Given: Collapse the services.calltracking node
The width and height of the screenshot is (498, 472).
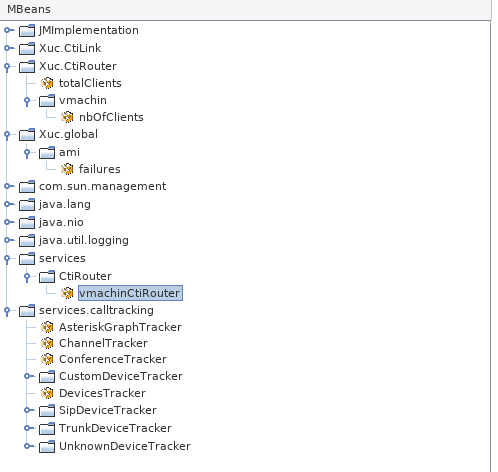Looking at the screenshot, I should click(x=7, y=311).
